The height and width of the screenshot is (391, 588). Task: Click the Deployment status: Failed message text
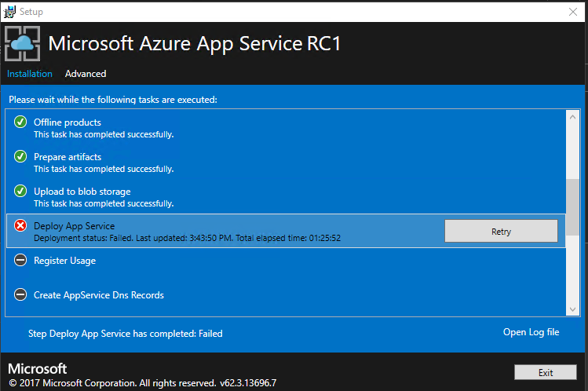187,238
